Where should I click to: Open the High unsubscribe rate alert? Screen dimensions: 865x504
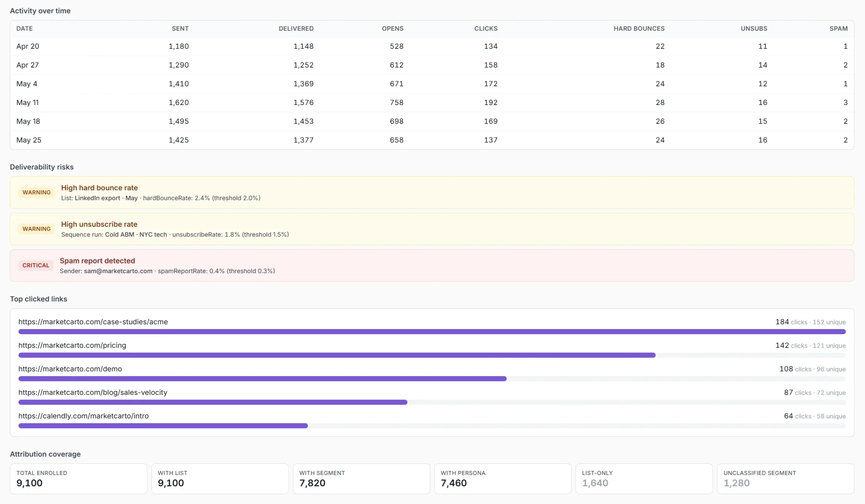(x=432, y=229)
